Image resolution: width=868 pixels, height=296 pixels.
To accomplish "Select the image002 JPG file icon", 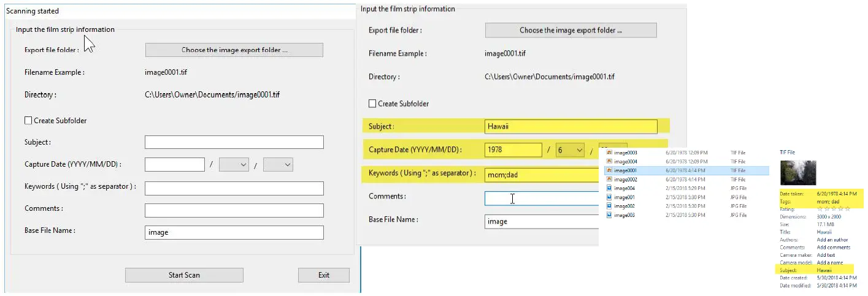I will point(609,206).
